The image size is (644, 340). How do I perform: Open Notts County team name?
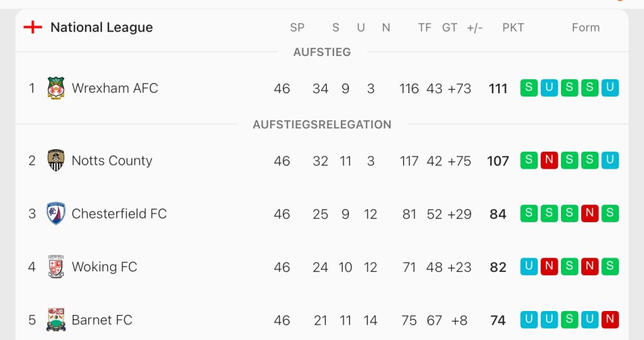(112, 161)
